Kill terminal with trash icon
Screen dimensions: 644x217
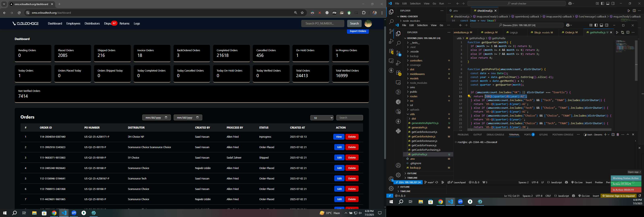618,135
